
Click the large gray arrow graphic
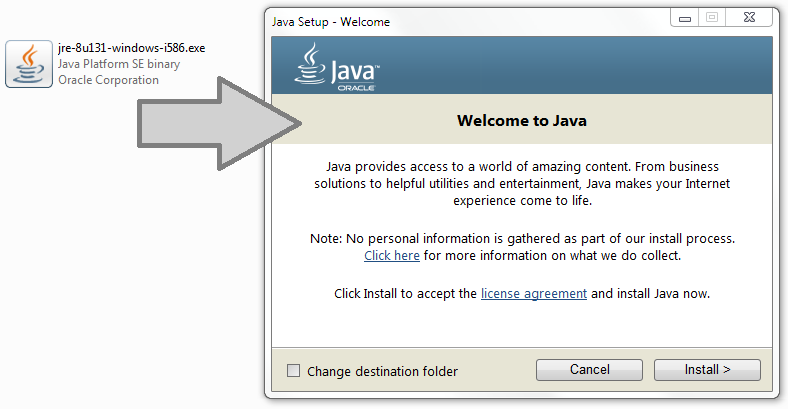[220, 123]
